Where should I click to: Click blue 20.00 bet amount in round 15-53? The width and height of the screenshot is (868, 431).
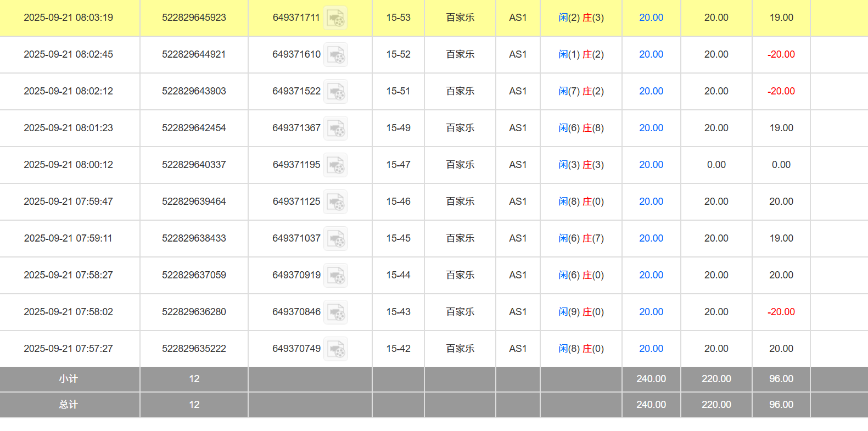[x=651, y=18]
